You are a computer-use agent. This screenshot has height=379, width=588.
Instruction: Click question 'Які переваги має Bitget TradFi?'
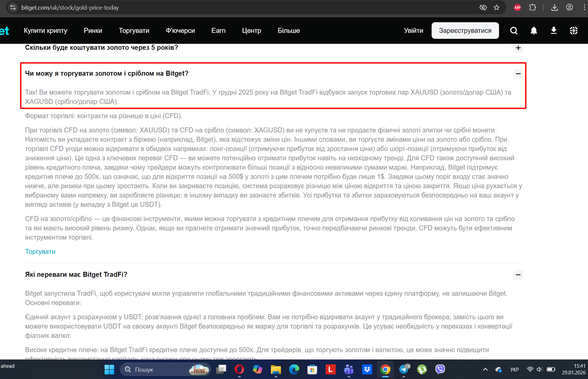click(x=76, y=274)
